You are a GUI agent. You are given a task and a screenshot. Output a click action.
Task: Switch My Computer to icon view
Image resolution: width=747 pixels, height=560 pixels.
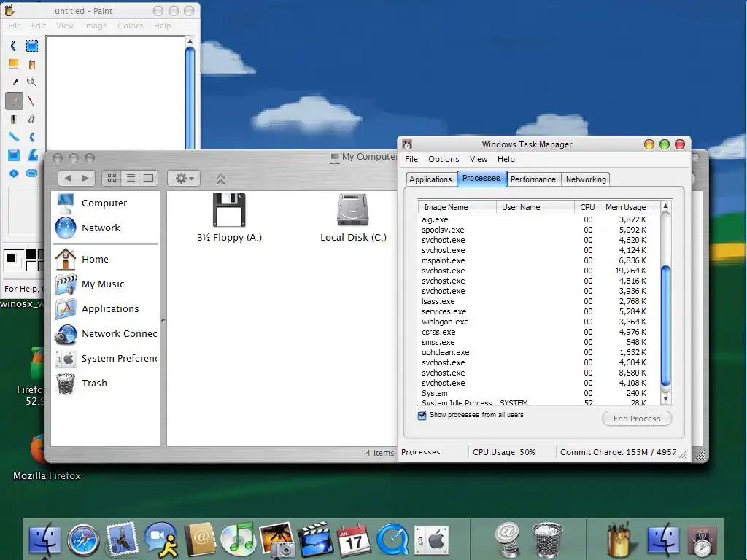pyautogui.click(x=112, y=178)
